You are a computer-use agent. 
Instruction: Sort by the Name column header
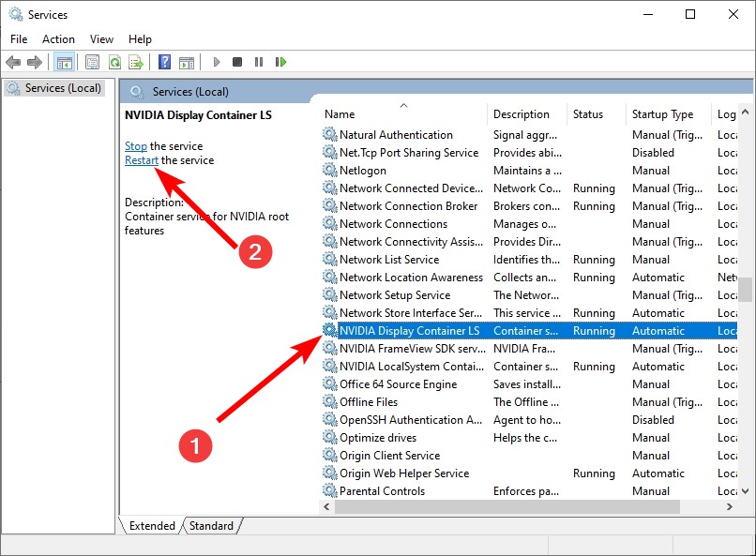(x=403, y=114)
